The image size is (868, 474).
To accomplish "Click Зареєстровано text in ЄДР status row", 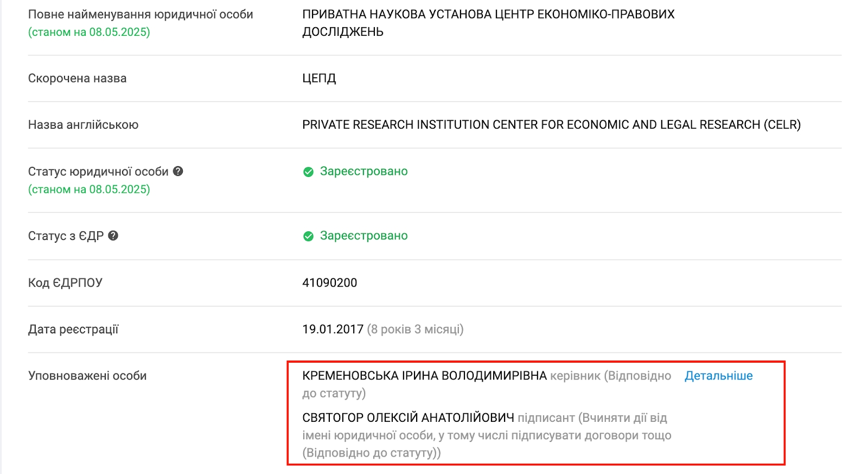I will click(x=364, y=236).
